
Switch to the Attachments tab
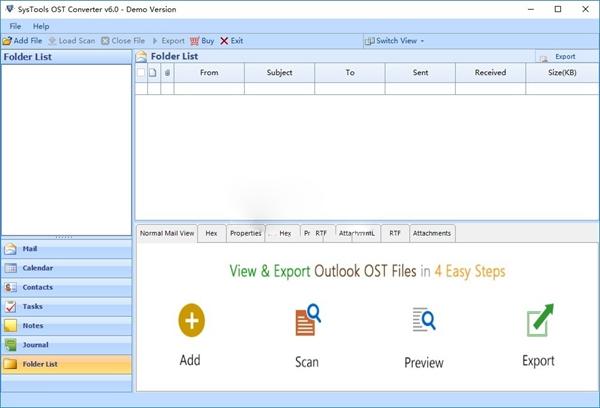432,233
